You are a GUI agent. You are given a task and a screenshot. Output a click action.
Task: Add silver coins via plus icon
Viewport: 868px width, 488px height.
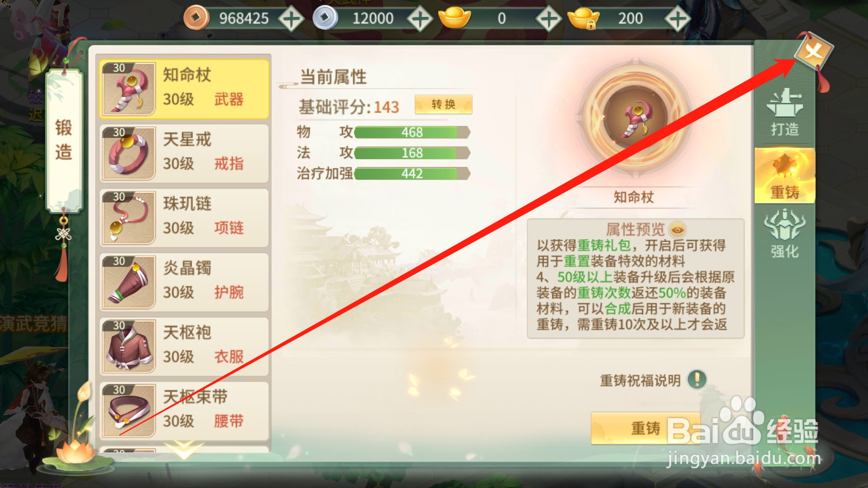click(420, 19)
